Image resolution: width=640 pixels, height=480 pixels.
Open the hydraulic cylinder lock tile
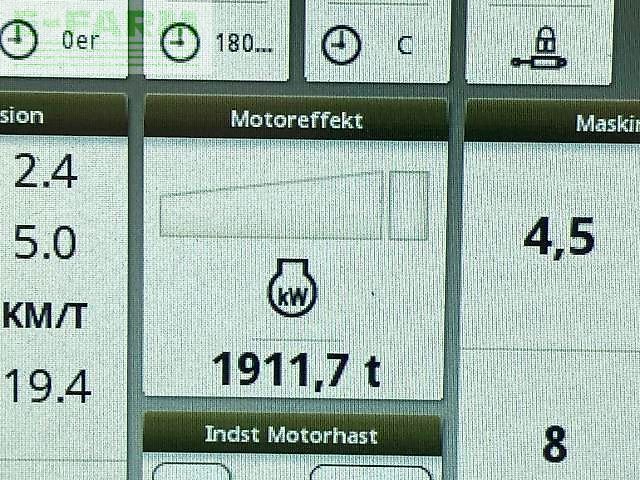pos(539,42)
